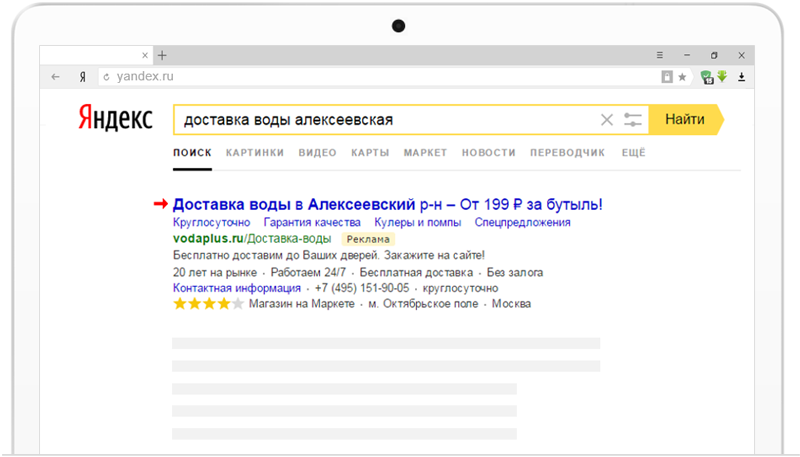
Task: Open the green shield extension icon
Action: (707, 77)
